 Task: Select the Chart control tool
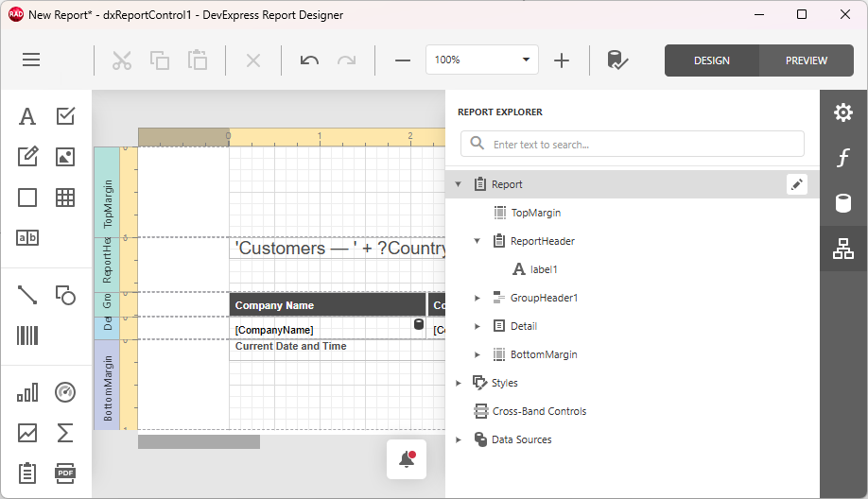pos(27,392)
